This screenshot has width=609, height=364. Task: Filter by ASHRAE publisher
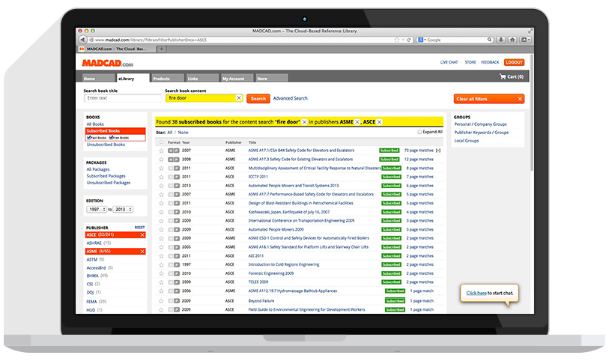pyautogui.click(x=94, y=243)
